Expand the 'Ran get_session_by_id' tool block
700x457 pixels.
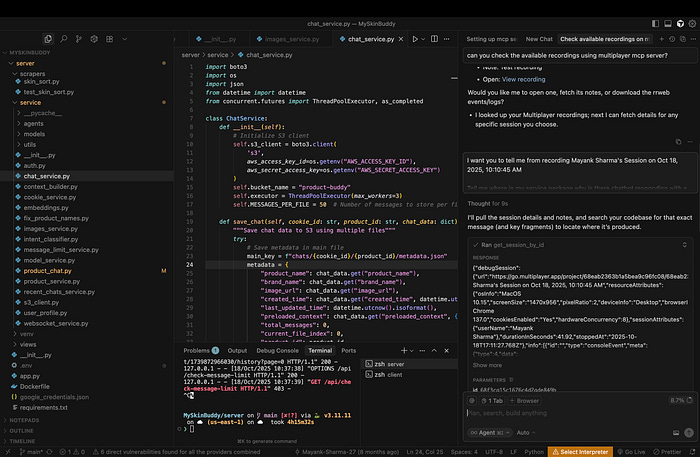pos(578,245)
